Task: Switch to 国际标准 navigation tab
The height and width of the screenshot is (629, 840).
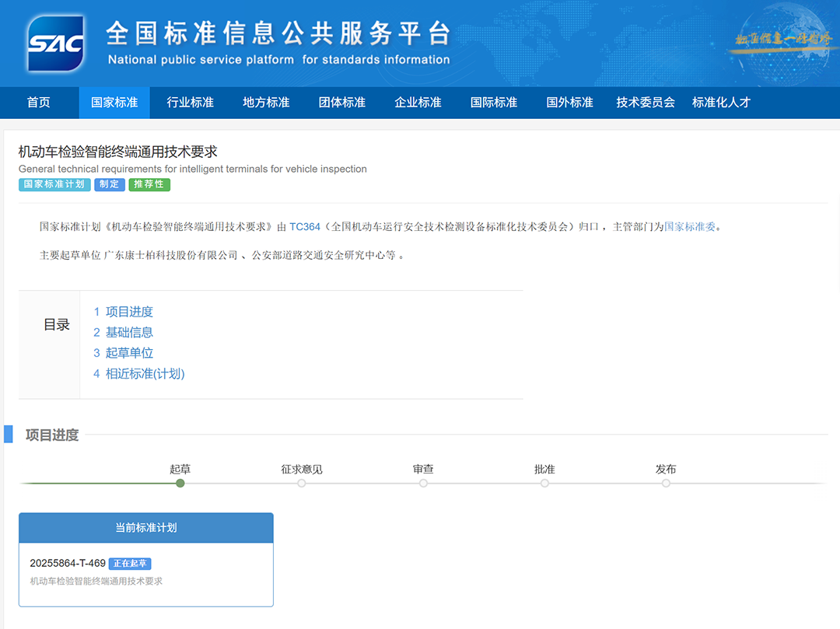Action: point(492,102)
